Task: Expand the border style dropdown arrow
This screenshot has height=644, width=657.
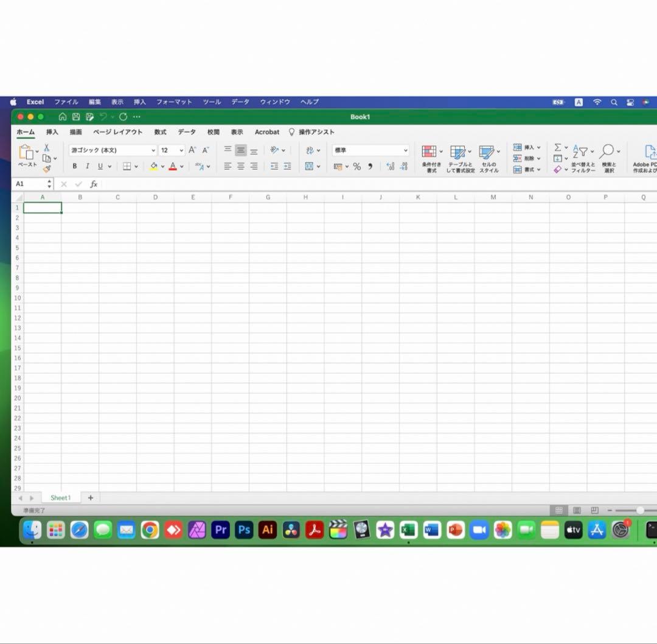Action: pos(136,166)
